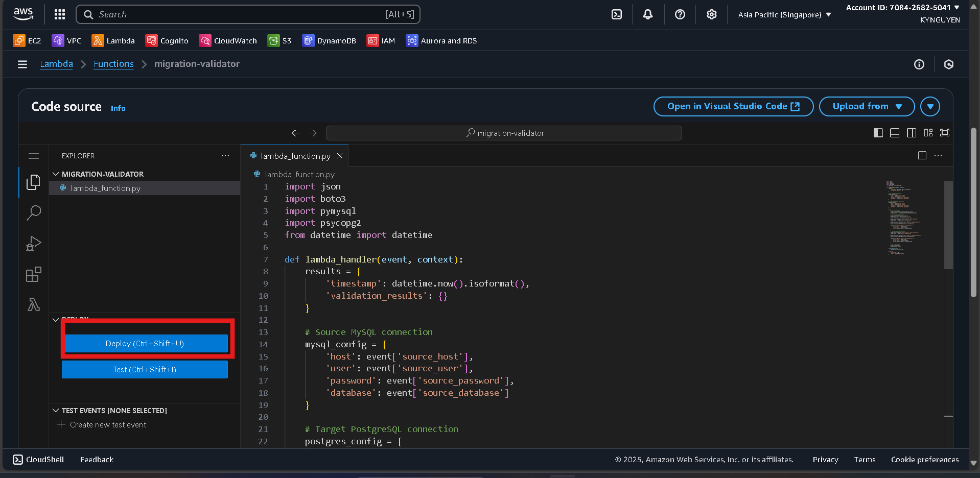
Task: Click the Deploy button
Action: (x=145, y=343)
